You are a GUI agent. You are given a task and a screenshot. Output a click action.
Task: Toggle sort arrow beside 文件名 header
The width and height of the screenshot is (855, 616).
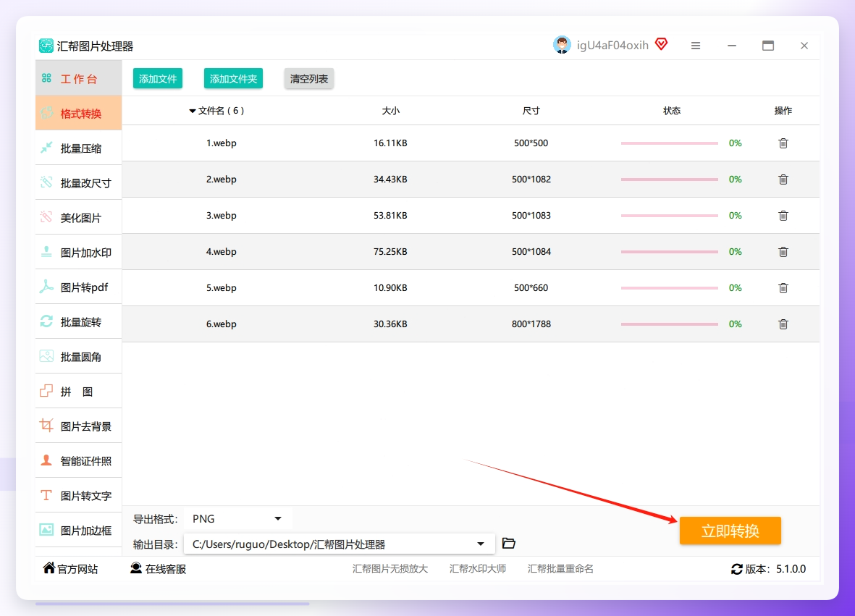coord(192,111)
